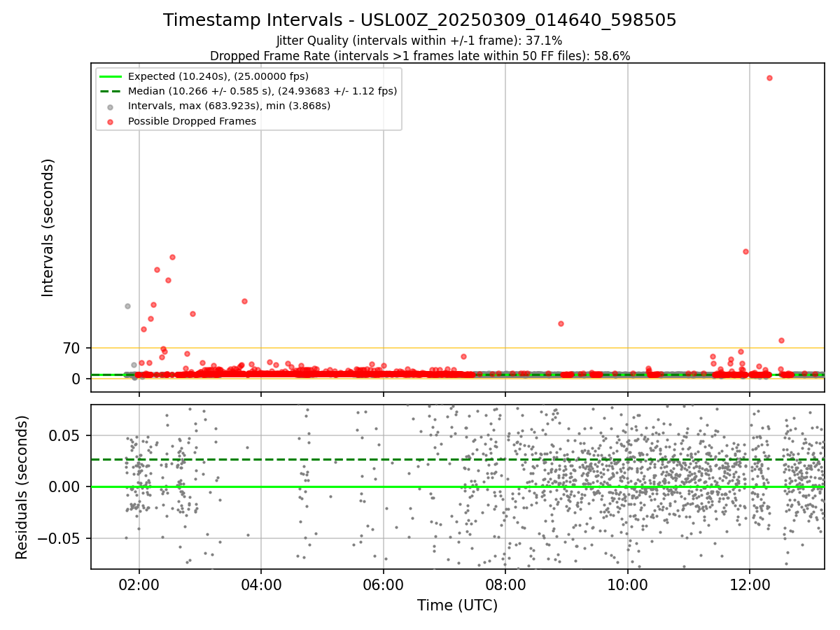Click the 'Time (UTC)' x-axis label
This screenshot has width=840, height=630.
(457, 605)
